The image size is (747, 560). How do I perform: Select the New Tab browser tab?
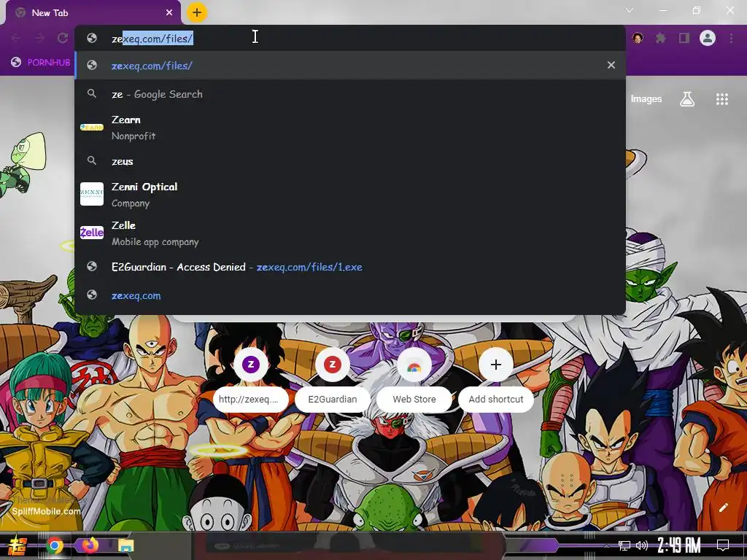tap(93, 13)
